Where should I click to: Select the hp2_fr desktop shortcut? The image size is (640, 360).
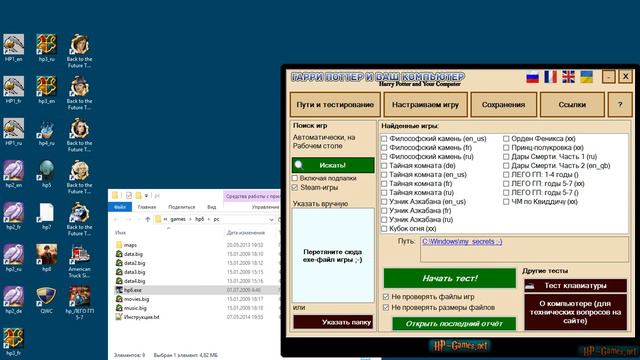click(x=13, y=216)
